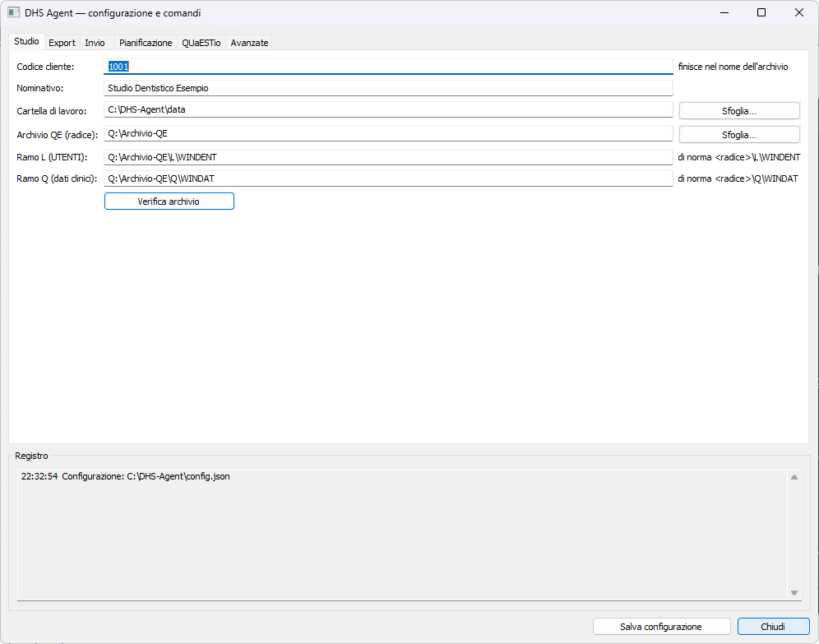
Task: Focus the Ramo L (UTENTI) field
Action: (x=388, y=157)
